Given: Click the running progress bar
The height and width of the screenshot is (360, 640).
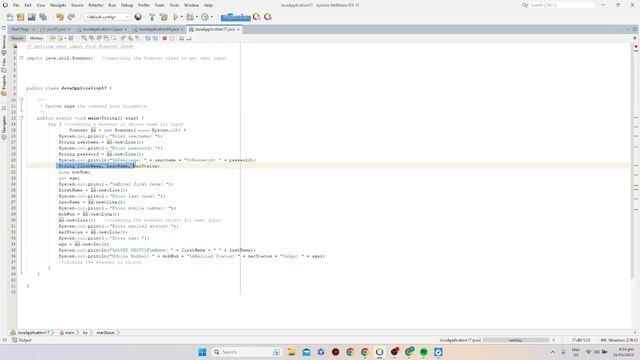Looking at the screenshot, I should coord(516,340).
